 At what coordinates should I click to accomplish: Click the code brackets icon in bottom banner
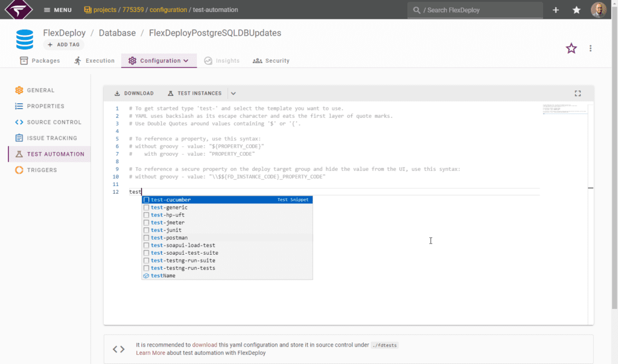point(118,348)
